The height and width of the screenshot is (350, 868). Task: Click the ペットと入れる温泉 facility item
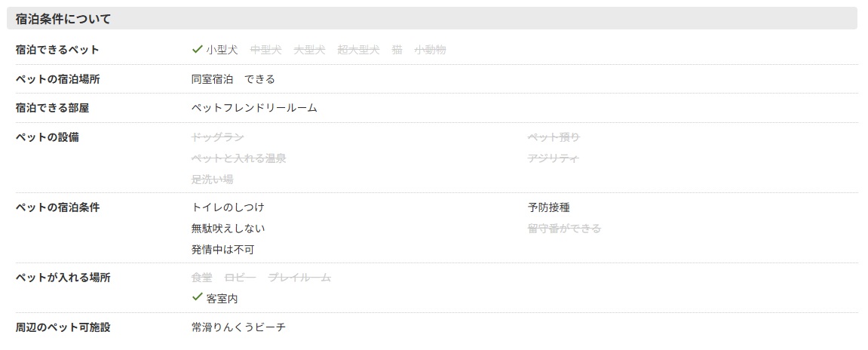pos(238,158)
